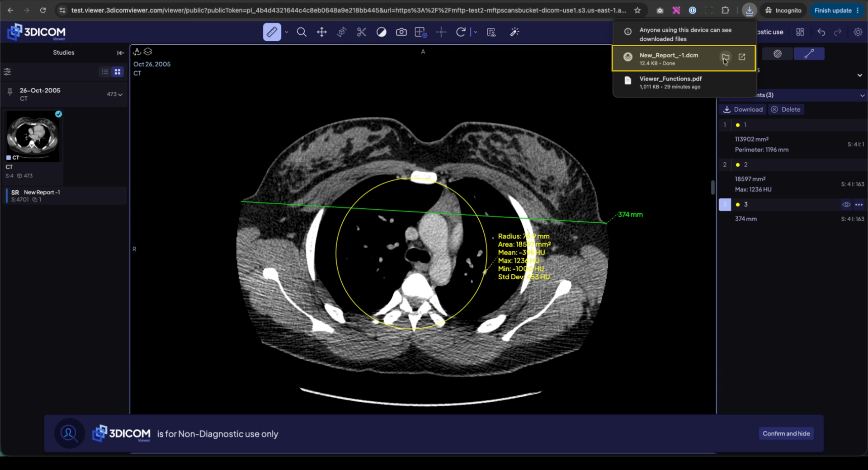
Task: Click Chrome downloads toolbar icon
Action: point(750,10)
